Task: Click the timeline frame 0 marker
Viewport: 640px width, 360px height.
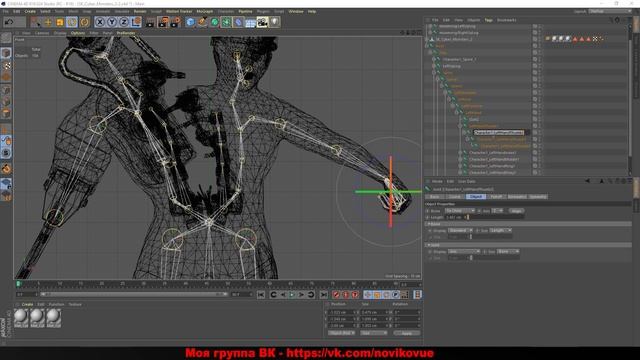Action: 18,284
